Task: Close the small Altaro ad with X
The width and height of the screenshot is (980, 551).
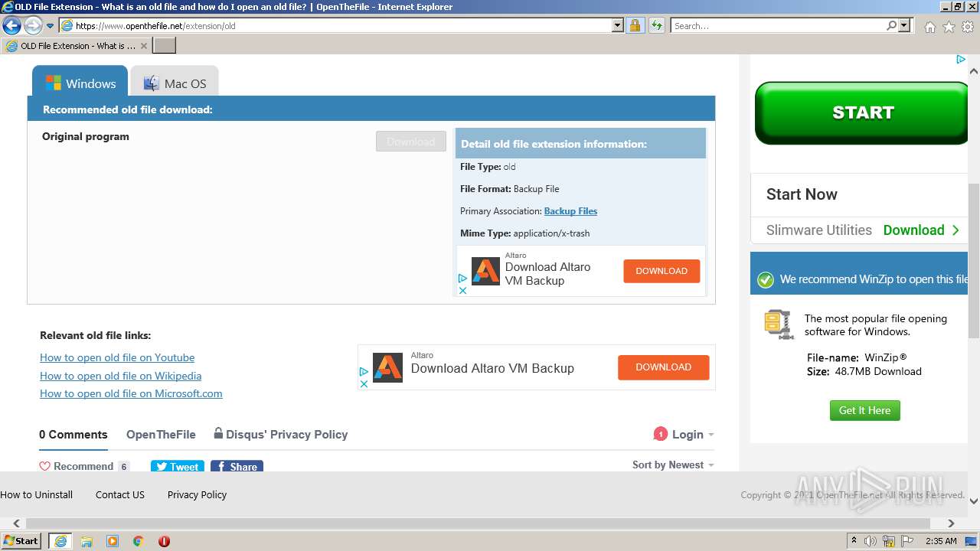Action: (462, 291)
